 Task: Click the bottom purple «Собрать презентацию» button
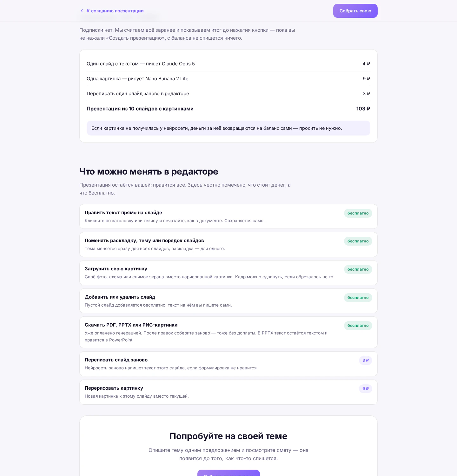pyautogui.click(x=228, y=473)
